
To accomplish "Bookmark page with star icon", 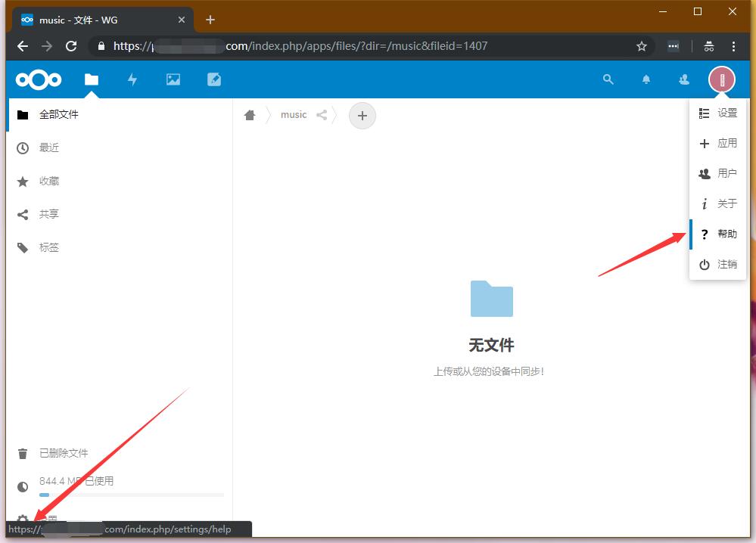I will 641,46.
